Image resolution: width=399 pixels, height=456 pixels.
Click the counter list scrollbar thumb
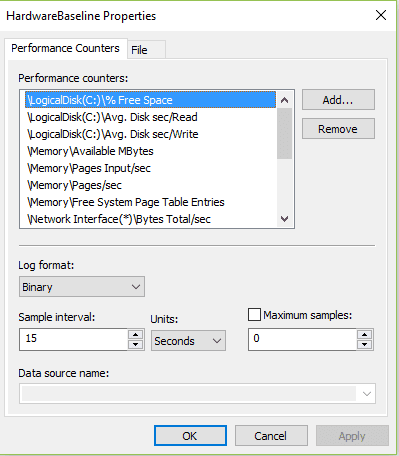tap(284, 134)
